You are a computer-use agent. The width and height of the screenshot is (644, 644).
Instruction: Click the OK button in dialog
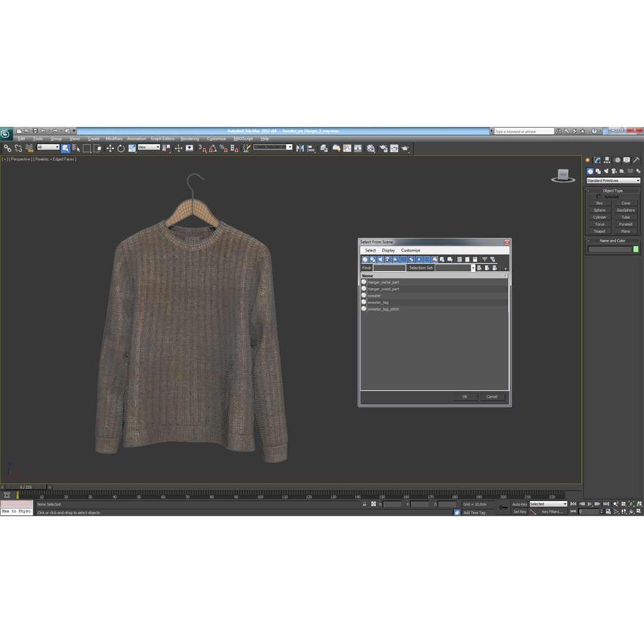(x=465, y=397)
